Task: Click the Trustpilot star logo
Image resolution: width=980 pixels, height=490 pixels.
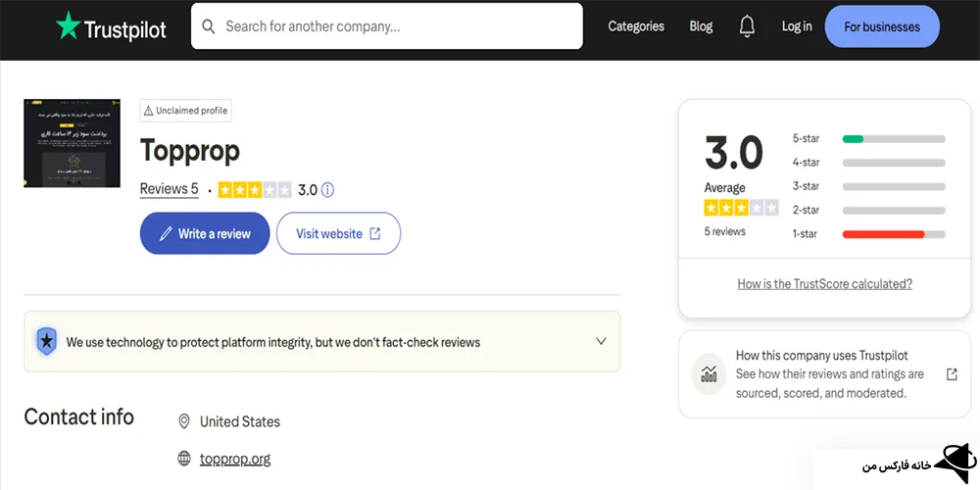Action: tap(68, 26)
